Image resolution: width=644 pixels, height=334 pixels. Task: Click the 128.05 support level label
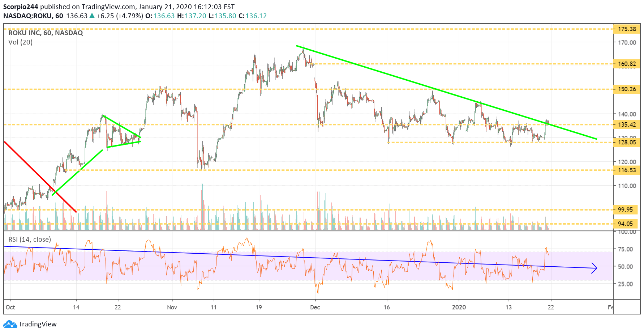pos(627,142)
